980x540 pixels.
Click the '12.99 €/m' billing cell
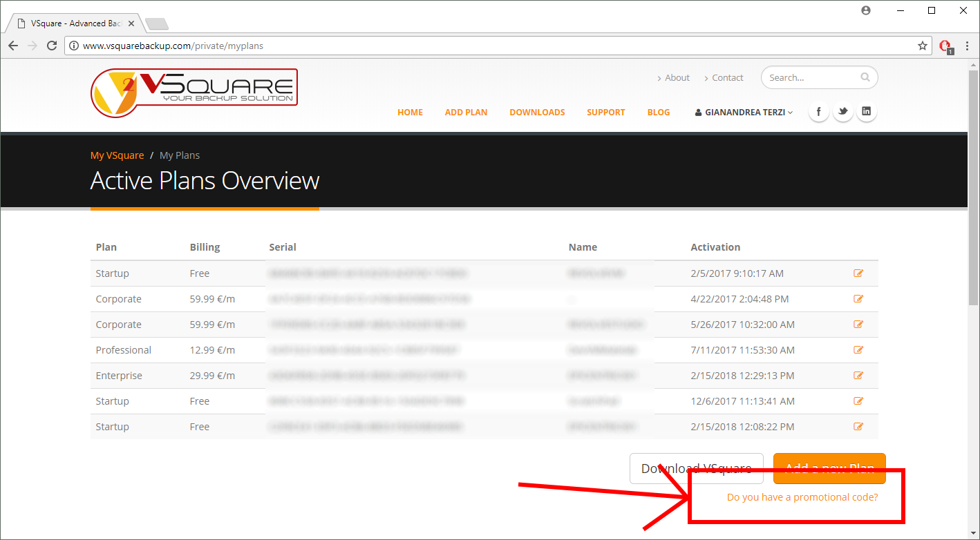click(x=212, y=350)
